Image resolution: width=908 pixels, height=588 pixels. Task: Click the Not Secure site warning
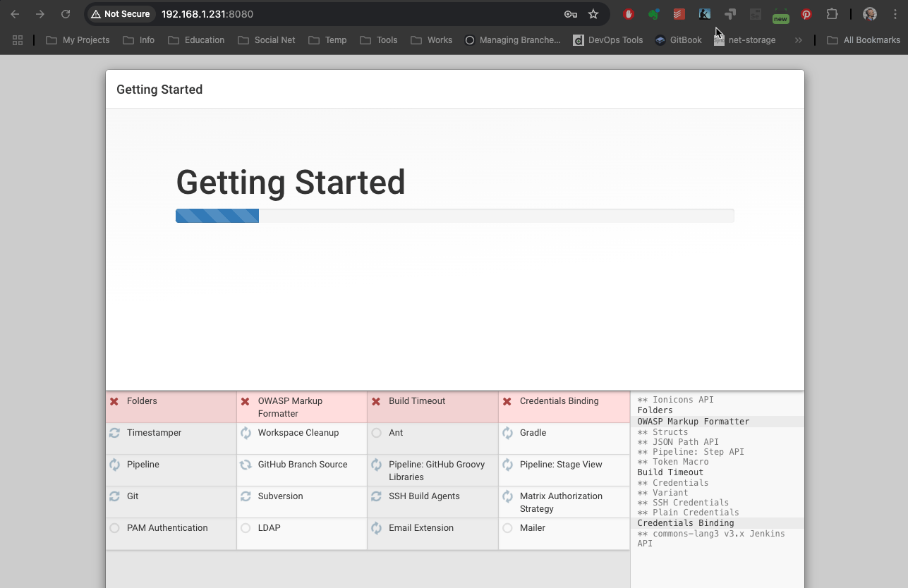(x=120, y=14)
